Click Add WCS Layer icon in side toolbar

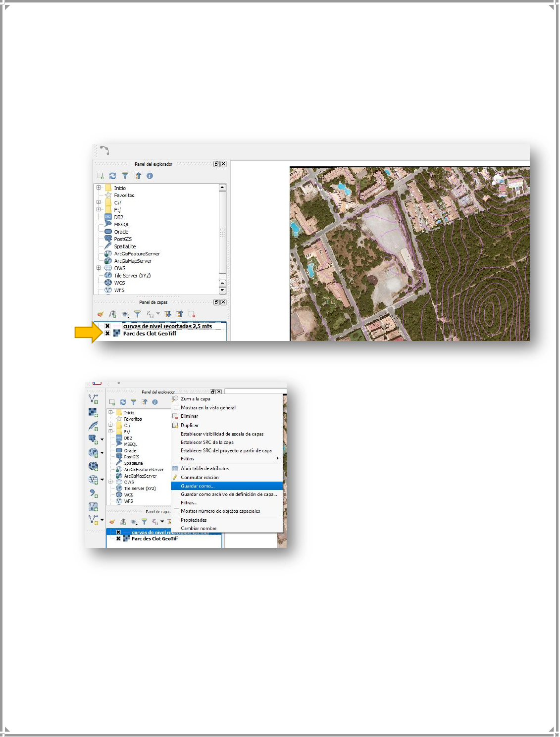click(x=93, y=466)
